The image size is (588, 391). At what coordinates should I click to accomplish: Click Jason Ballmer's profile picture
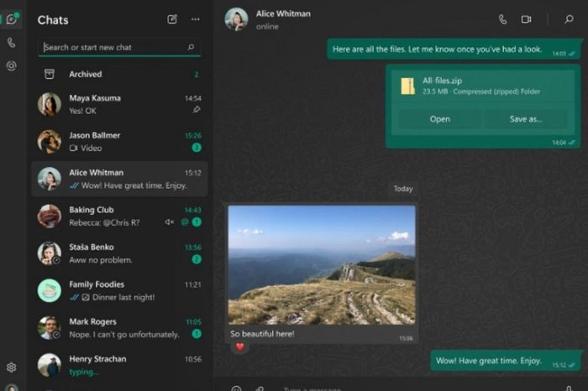(x=49, y=142)
